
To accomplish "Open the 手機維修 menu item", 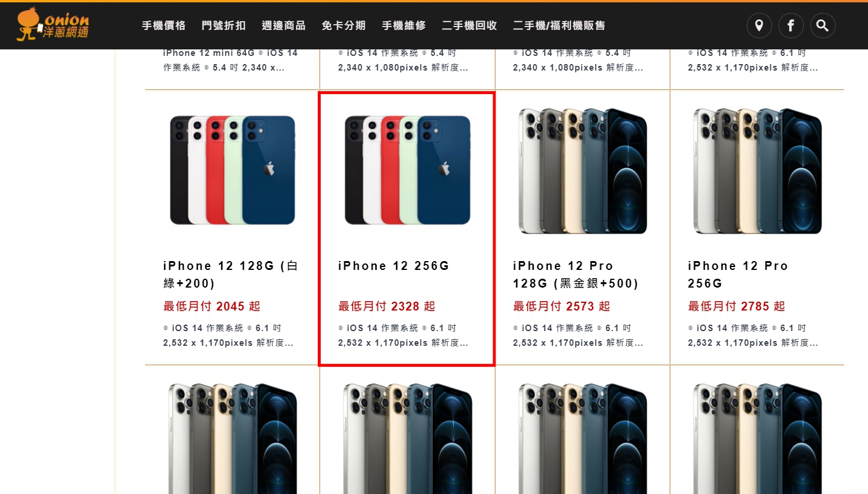I will [404, 25].
